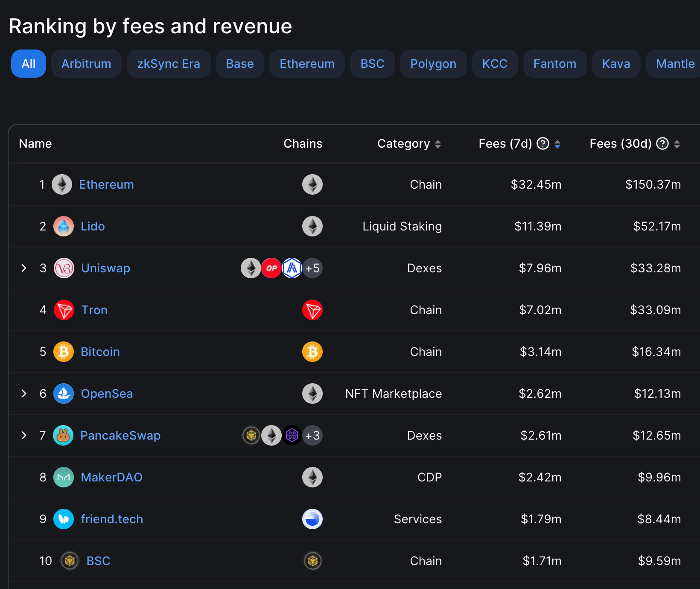This screenshot has height=589, width=700.
Task: Click the Chains column header
Action: pyautogui.click(x=303, y=144)
